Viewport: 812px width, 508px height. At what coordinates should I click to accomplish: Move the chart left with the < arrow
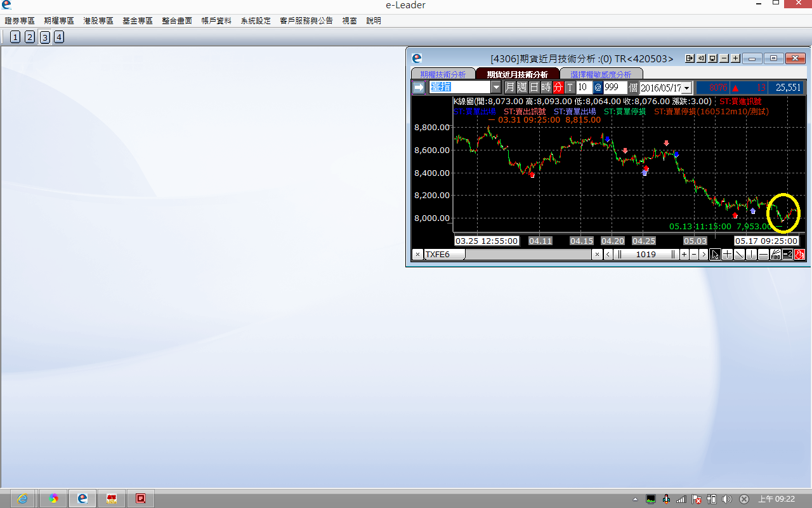click(x=608, y=255)
